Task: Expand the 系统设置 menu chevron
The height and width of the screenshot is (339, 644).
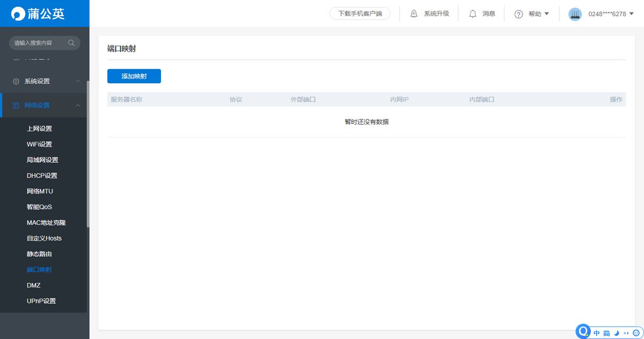Action: (78, 81)
